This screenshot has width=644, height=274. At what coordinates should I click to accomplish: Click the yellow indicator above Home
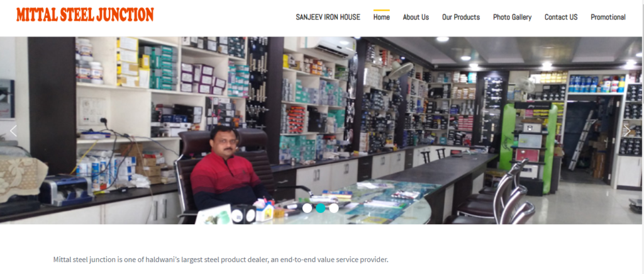382,10
